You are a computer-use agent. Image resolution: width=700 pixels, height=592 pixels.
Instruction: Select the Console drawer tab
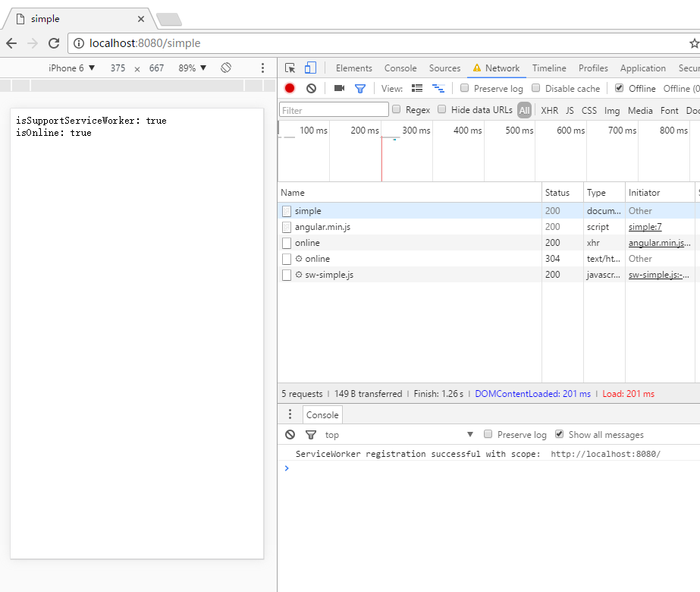(322, 414)
